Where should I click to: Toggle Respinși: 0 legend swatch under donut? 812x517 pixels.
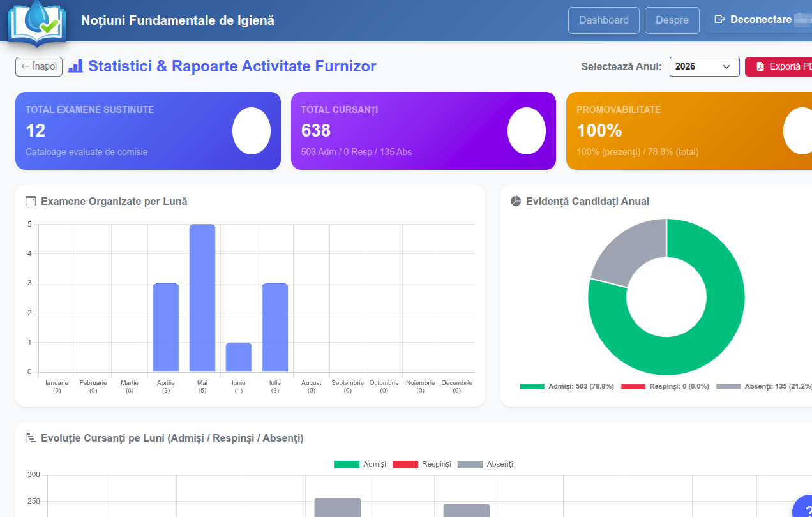point(633,386)
